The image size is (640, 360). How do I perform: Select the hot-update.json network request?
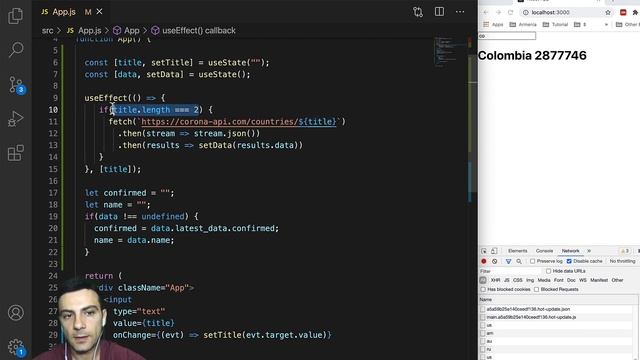528,309
